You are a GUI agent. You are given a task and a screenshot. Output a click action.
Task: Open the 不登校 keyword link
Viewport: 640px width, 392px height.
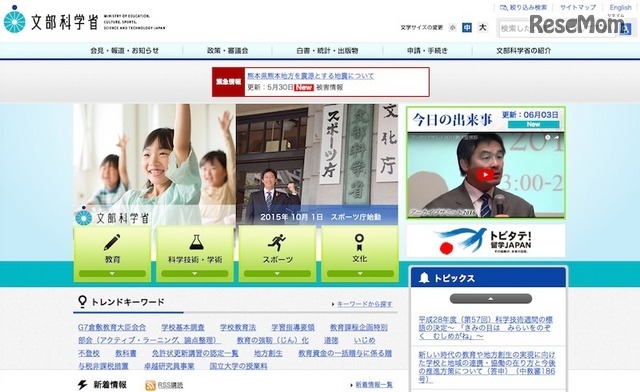pos(89,354)
